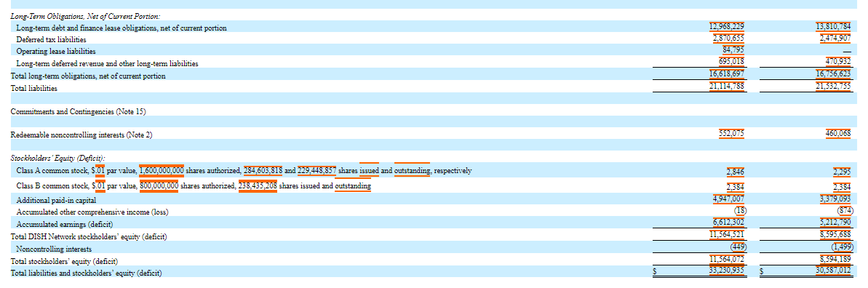Select 'Accumulated other comprehensive income (loss)' label
The image size is (868, 288).
[x=92, y=212]
